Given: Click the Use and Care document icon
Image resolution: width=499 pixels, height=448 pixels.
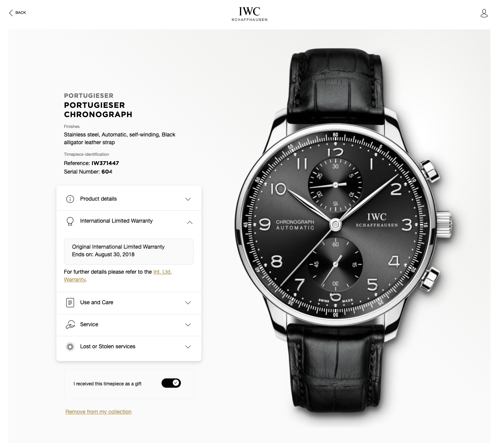Looking at the screenshot, I should click(70, 303).
